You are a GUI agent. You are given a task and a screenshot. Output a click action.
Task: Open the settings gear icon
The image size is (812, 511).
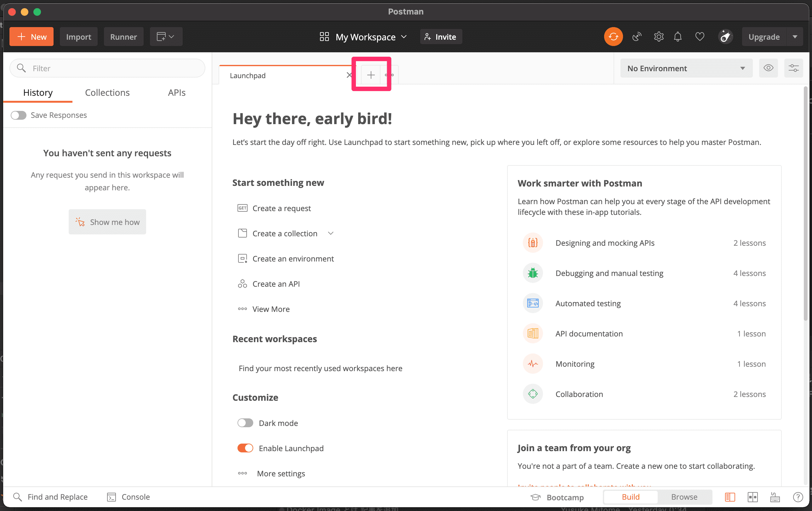tap(658, 37)
